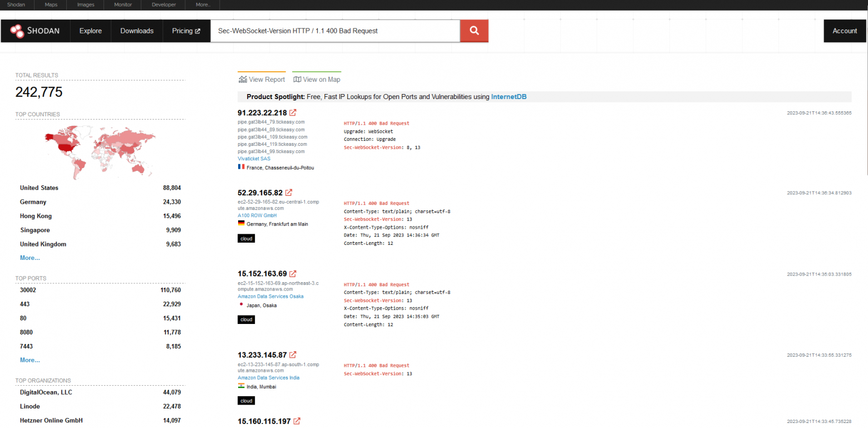
Task: Open external link icon beside 91.223.22.218
Action: 293,112
